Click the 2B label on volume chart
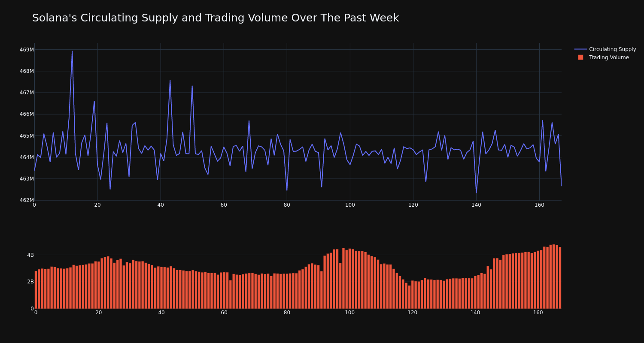The image size is (644, 343). (30, 282)
